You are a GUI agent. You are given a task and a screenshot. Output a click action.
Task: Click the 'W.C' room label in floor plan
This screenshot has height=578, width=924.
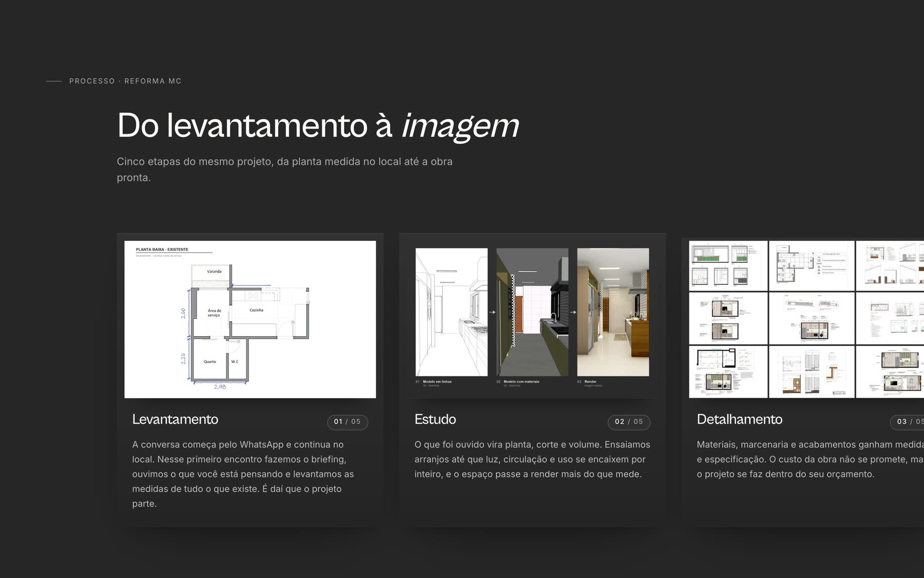pyautogui.click(x=235, y=362)
